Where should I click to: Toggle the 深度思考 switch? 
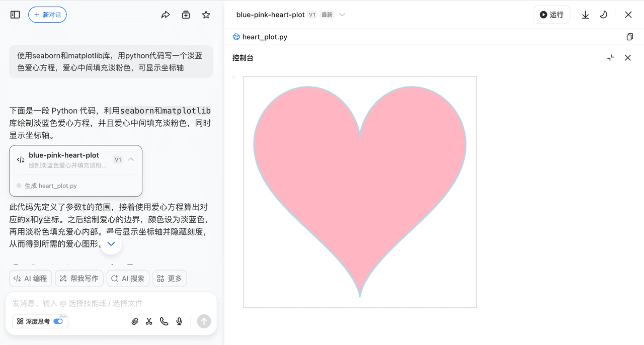pos(58,321)
